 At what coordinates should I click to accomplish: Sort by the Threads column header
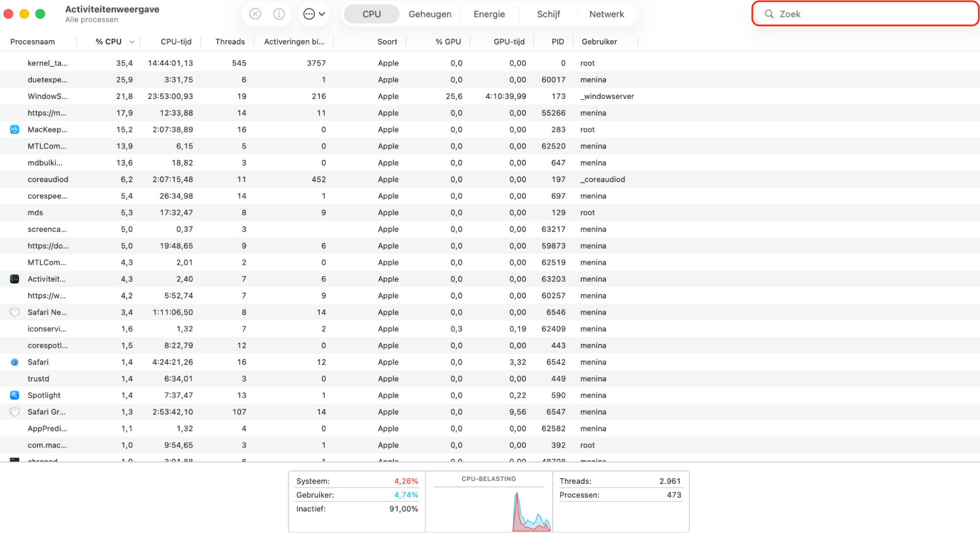230,42
